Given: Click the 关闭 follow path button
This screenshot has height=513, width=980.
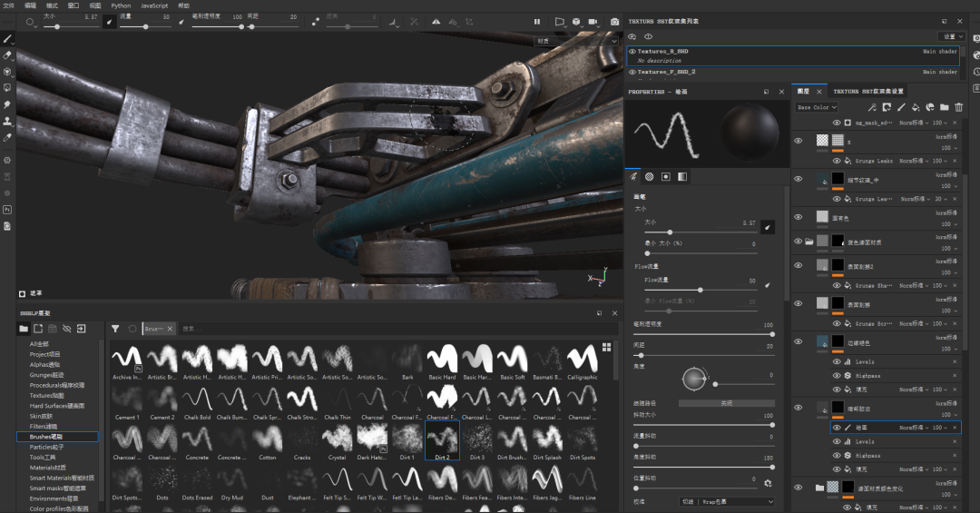Looking at the screenshot, I should [726, 403].
